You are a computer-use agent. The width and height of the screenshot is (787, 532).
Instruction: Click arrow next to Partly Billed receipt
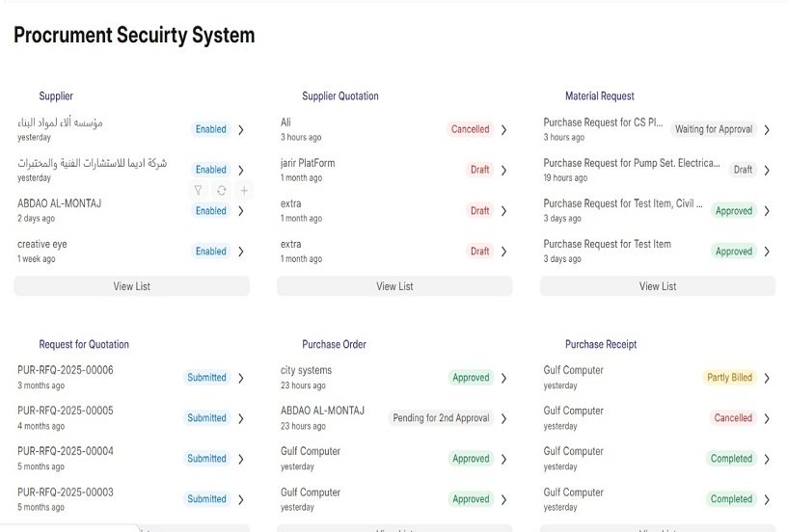pos(767,378)
